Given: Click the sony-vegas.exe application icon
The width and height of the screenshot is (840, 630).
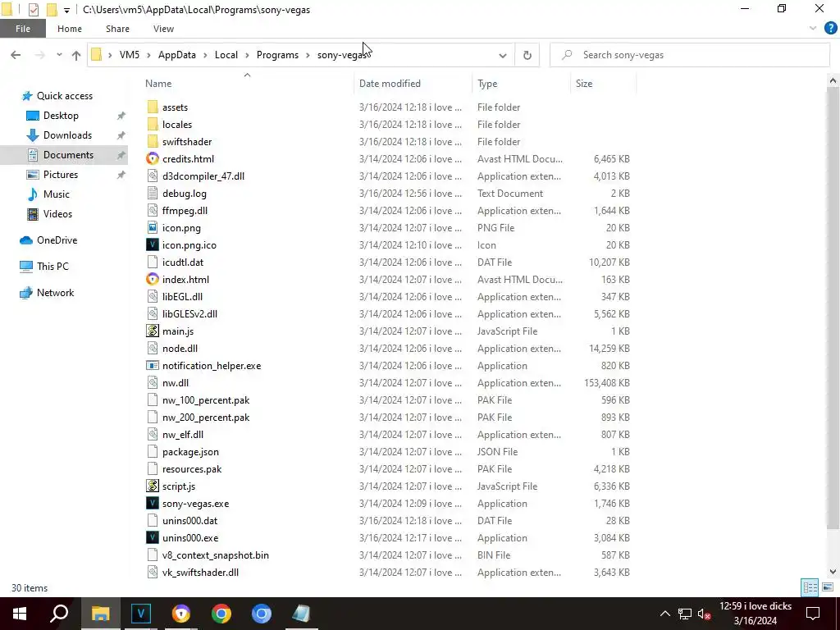Looking at the screenshot, I should (x=153, y=503).
